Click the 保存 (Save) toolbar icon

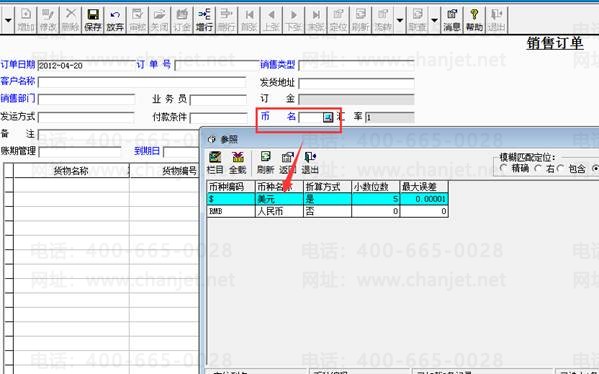click(x=93, y=20)
